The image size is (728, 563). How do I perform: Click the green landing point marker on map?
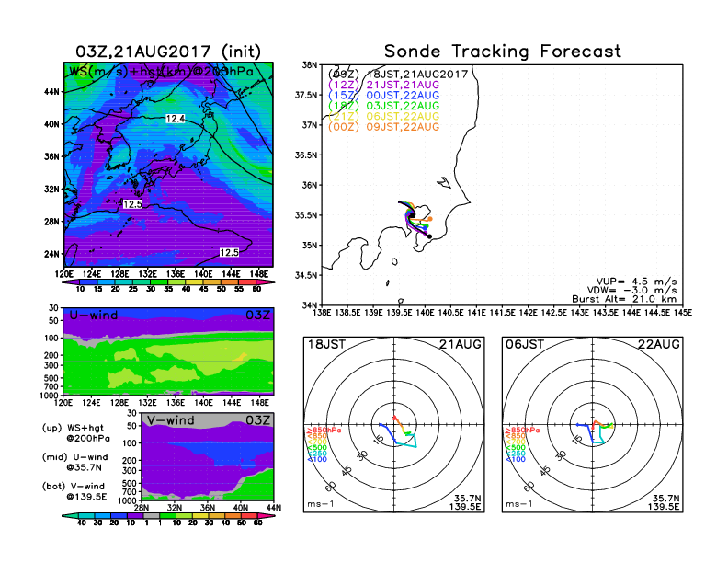coord(427,225)
